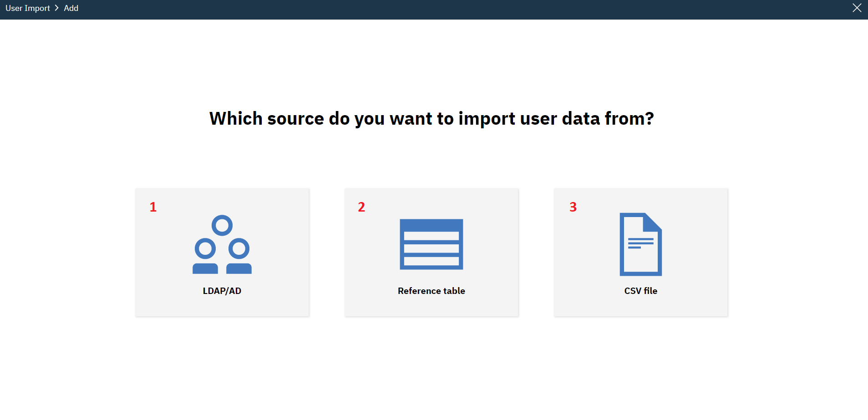Go back to User Import breadcrumb
868x420 pixels.
coord(28,8)
